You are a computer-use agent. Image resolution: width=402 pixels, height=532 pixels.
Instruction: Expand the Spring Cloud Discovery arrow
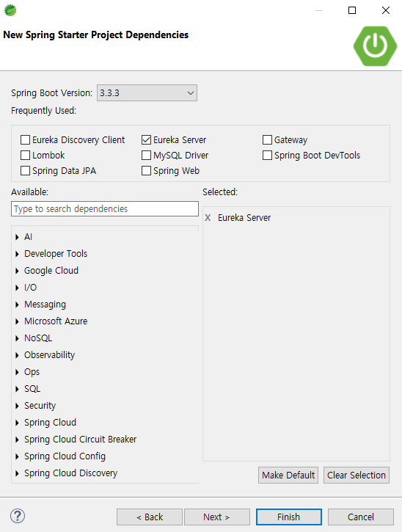click(x=17, y=473)
